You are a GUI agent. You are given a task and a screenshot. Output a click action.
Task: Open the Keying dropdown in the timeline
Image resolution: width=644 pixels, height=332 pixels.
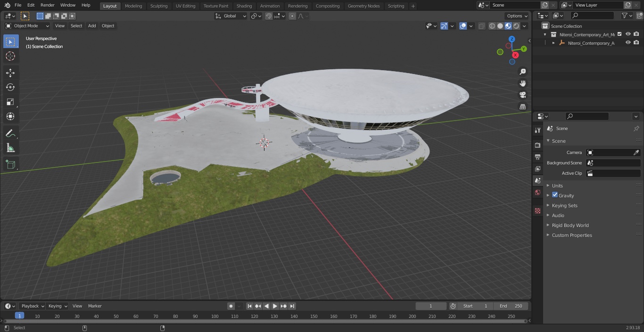click(58, 306)
